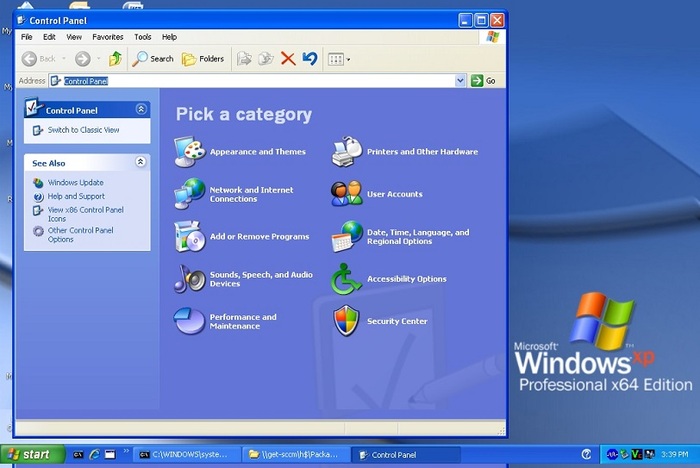
Task: Switch to the \\get-sccm\h$\Packa... taskbar button
Action: point(296,455)
